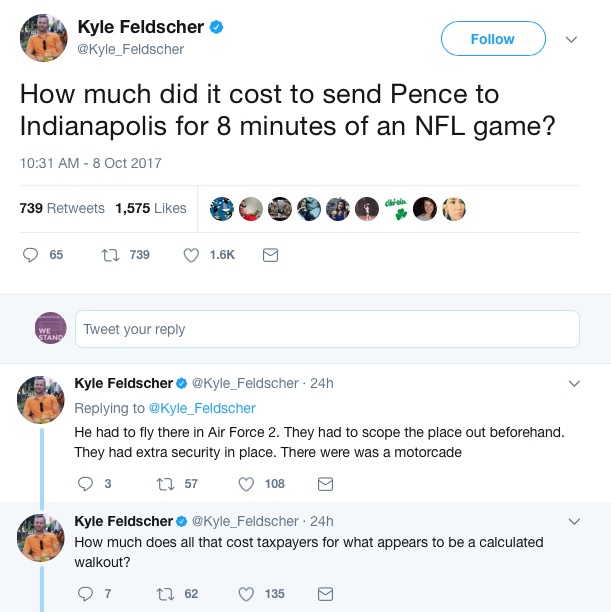Reply to the main Pence tweet

point(30,255)
